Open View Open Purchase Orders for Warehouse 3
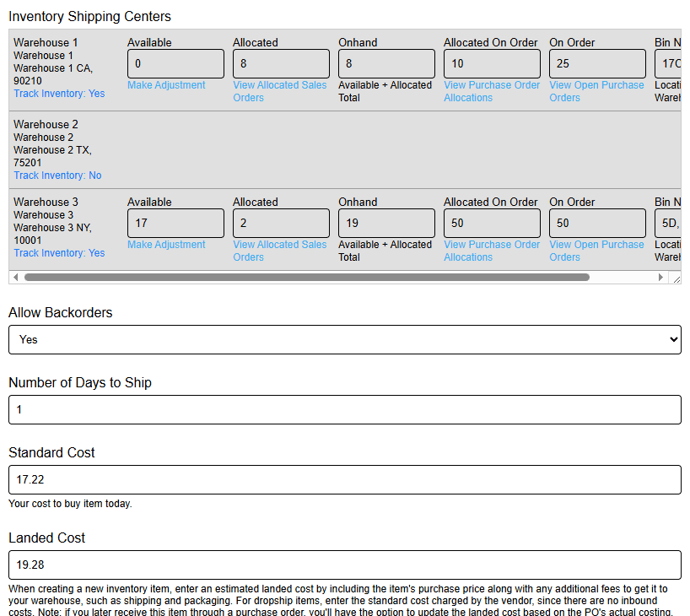 [x=596, y=251]
